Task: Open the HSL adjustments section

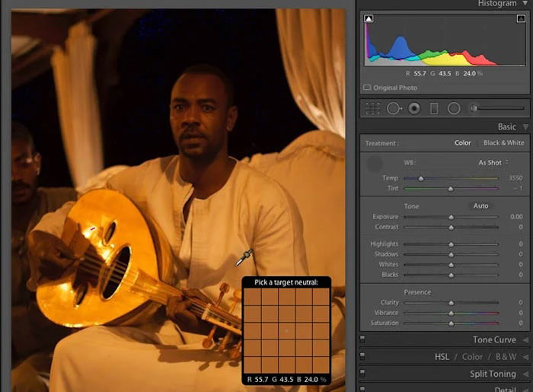Action: point(442,357)
